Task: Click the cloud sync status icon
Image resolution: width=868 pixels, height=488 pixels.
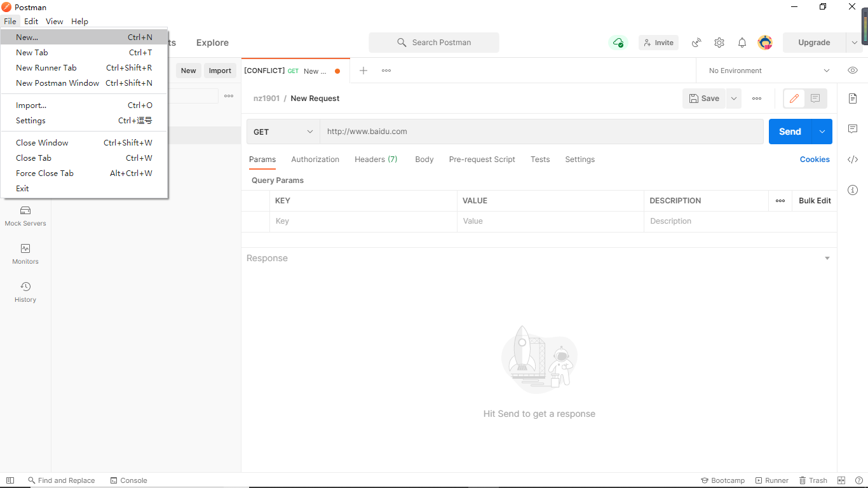Action: tap(618, 43)
